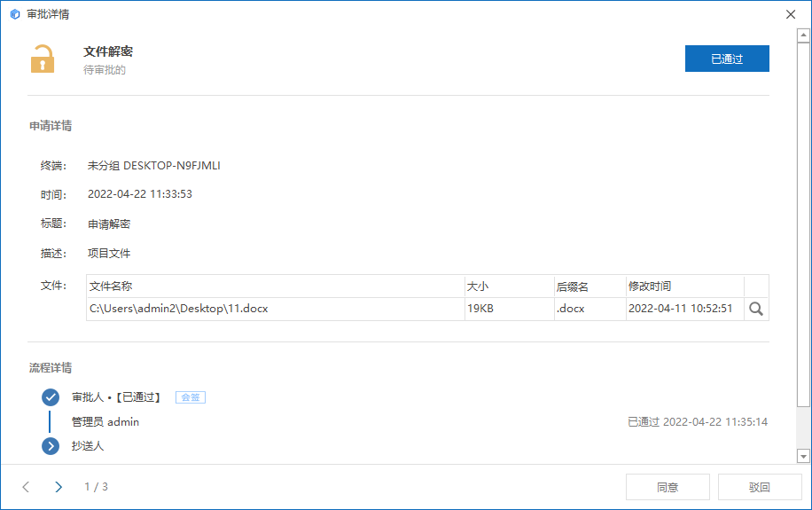Click the magnifier icon for 11.docx
The width and height of the screenshot is (812, 510).
tap(756, 309)
